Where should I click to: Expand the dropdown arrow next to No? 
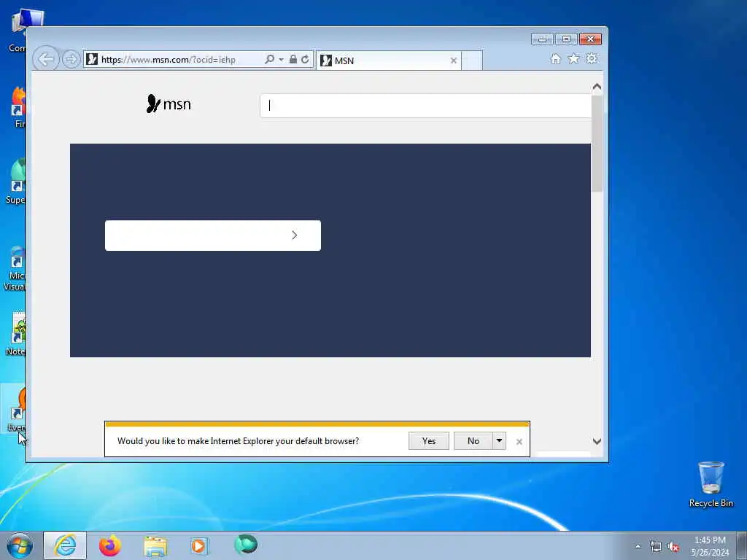click(499, 441)
